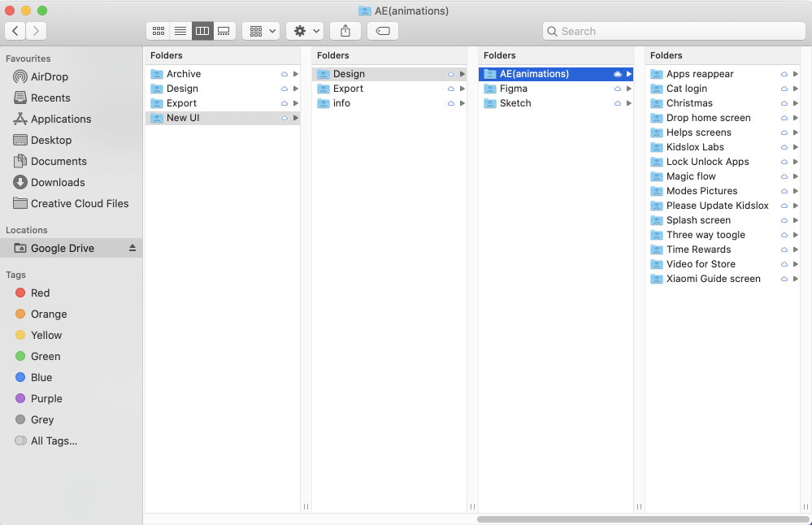Go back with the back arrow
Image resolution: width=812 pixels, height=525 pixels.
[x=15, y=31]
